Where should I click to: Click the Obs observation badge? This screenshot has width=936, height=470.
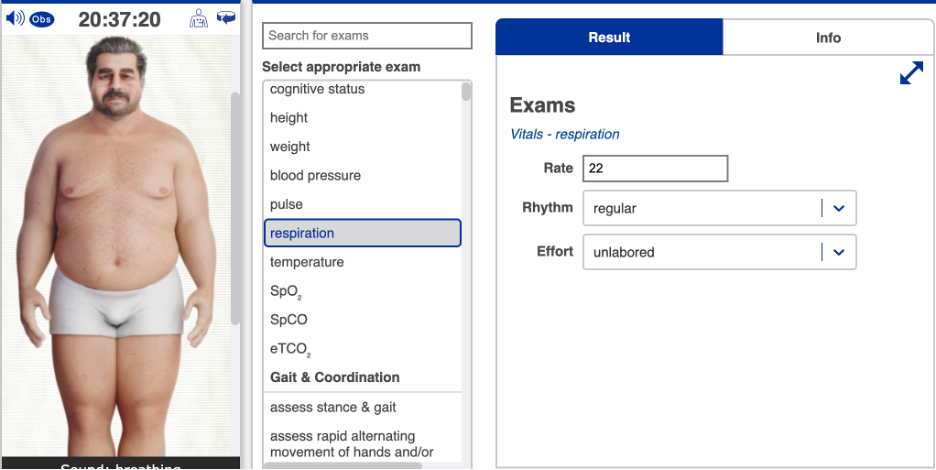click(42, 19)
